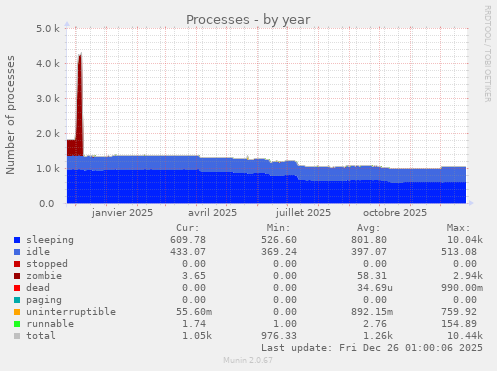Click the sleeping legend color swatch
The height and width of the screenshot is (371, 497).
point(17,240)
